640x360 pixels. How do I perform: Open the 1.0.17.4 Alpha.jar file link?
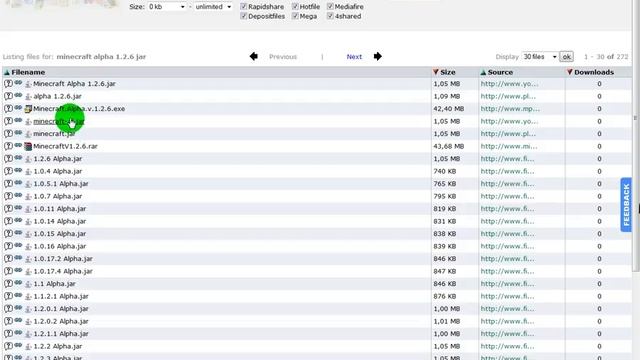[63, 271]
